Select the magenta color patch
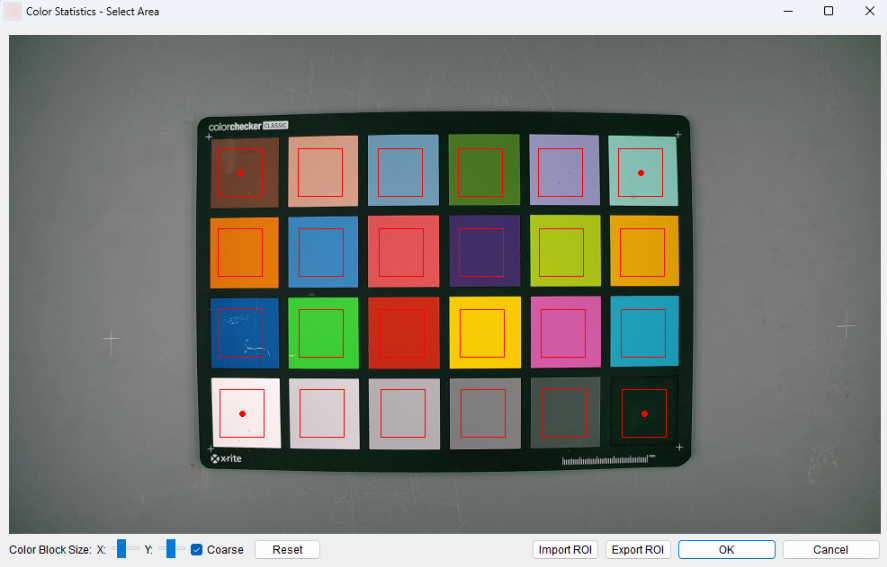Image resolution: width=887 pixels, height=567 pixels. 564,333
